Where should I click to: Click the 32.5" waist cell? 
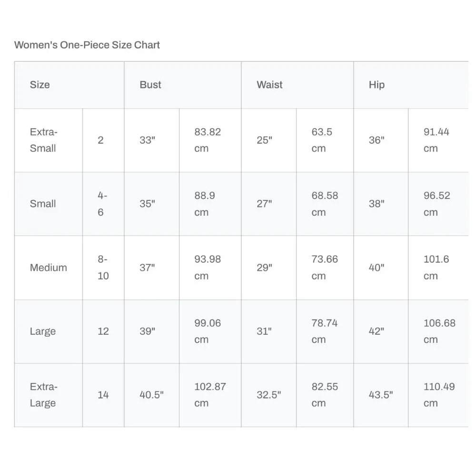click(x=269, y=395)
